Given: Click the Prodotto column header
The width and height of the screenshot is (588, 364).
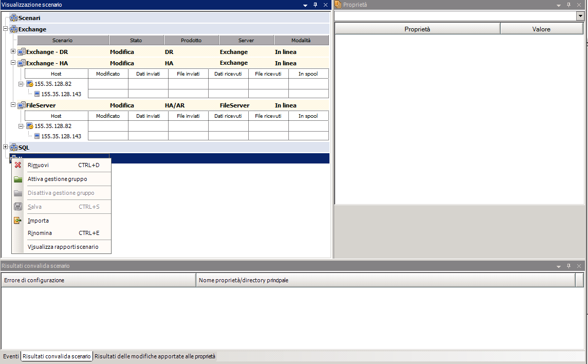Looking at the screenshot, I should coord(191,40).
